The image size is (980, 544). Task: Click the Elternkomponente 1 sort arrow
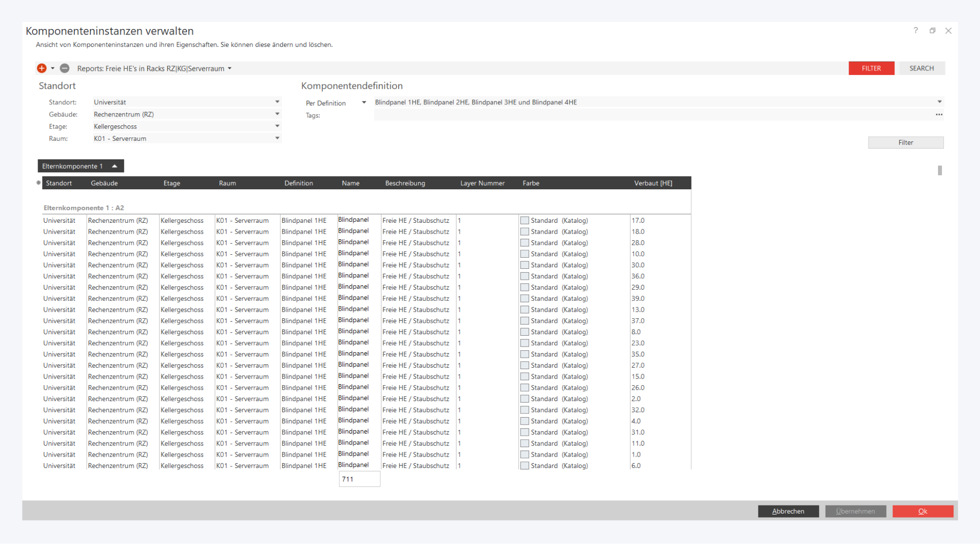(x=114, y=166)
